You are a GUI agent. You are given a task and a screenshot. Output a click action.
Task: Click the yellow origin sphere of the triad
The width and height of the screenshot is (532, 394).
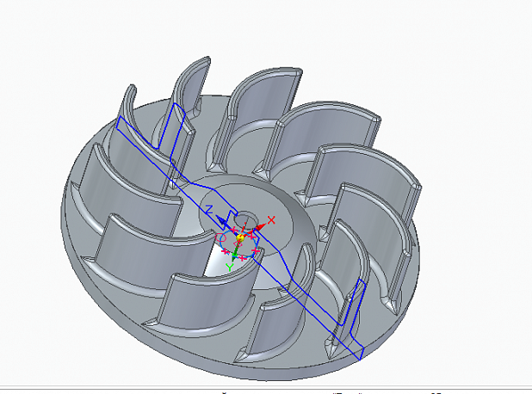click(x=240, y=238)
